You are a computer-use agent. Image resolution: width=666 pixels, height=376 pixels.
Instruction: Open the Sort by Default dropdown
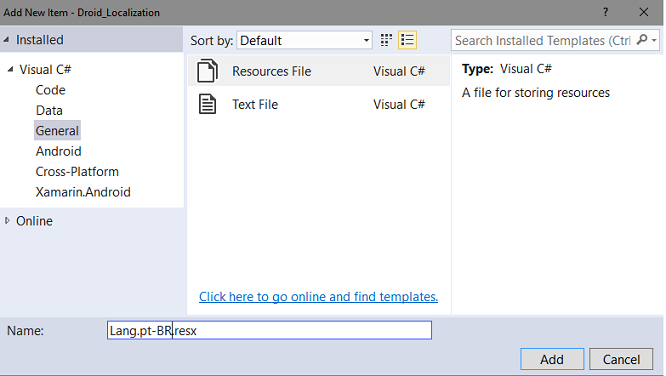(304, 40)
